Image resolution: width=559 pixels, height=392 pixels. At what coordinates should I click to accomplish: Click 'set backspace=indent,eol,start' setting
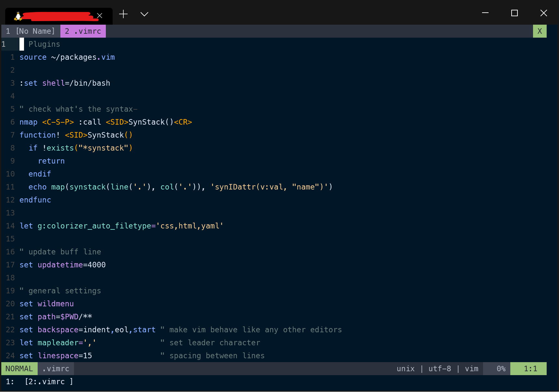88,330
